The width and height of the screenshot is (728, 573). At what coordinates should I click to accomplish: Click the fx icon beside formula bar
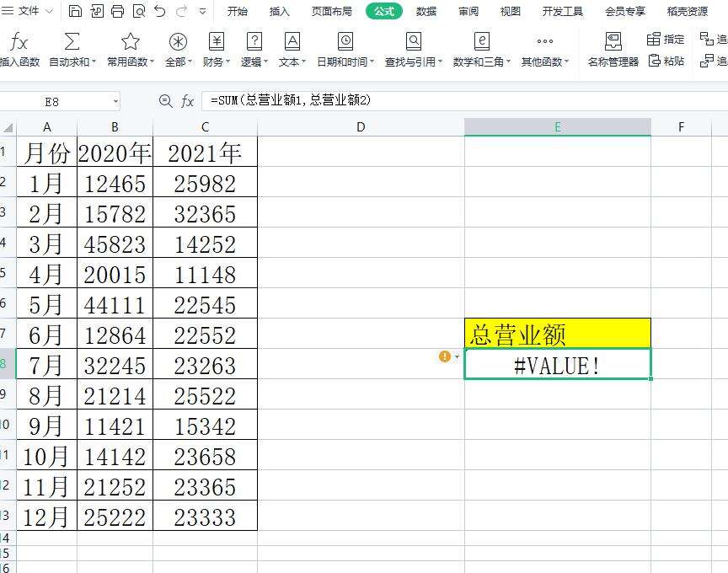[187, 101]
